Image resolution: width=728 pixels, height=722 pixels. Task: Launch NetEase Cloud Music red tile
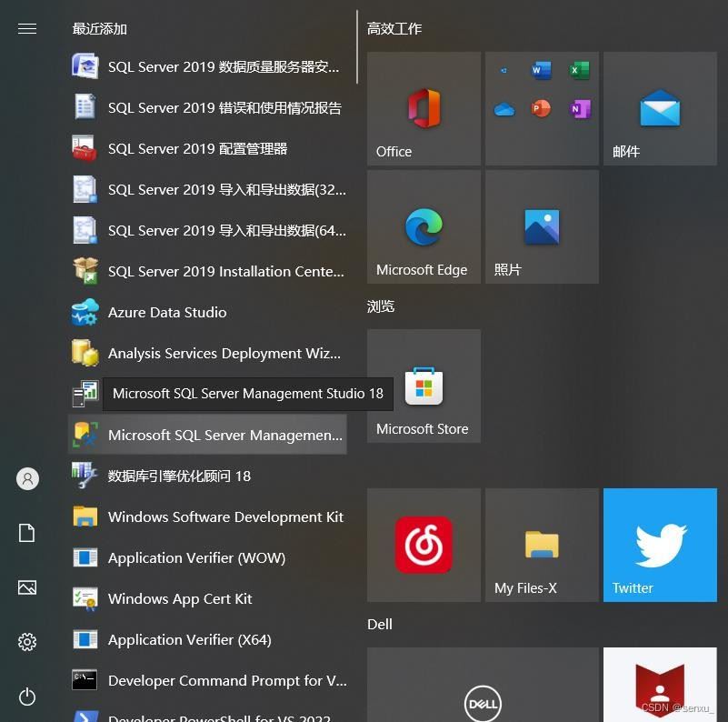pos(424,545)
